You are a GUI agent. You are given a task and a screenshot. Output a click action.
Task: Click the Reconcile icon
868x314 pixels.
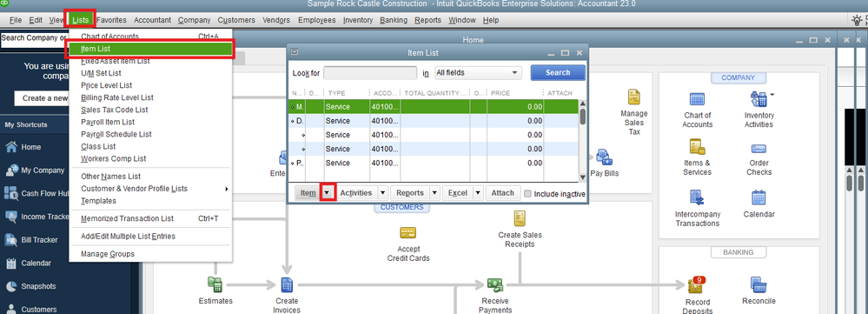click(759, 285)
